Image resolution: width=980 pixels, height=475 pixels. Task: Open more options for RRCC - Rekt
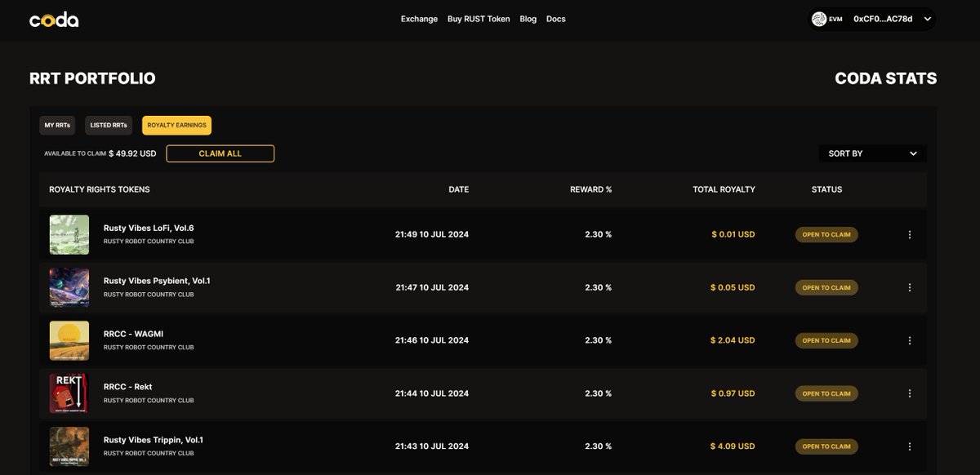(x=910, y=393)
